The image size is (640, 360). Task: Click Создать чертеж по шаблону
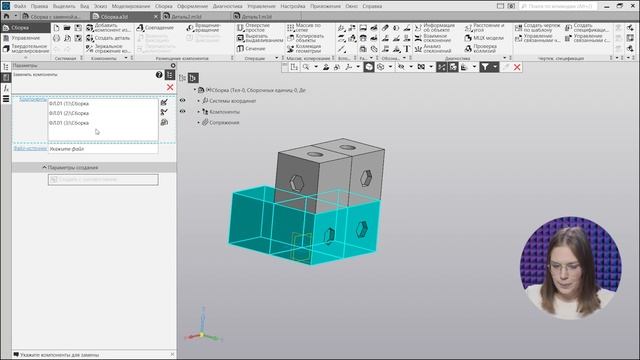coord(538,28)
